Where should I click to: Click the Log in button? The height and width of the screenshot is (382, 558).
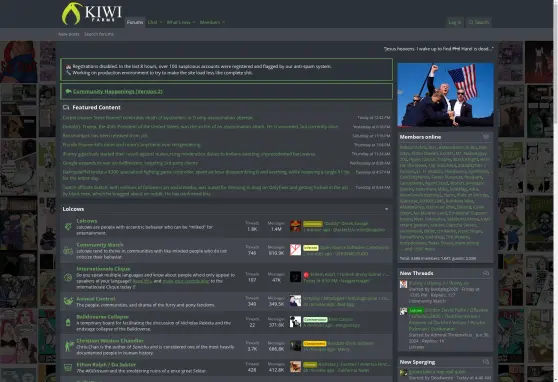455,22
